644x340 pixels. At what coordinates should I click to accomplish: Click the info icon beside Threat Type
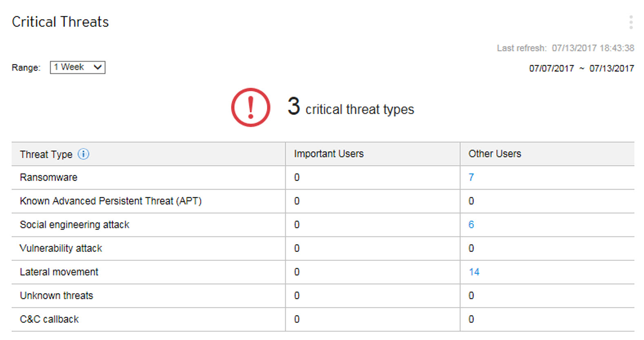(x=83, y=154)
